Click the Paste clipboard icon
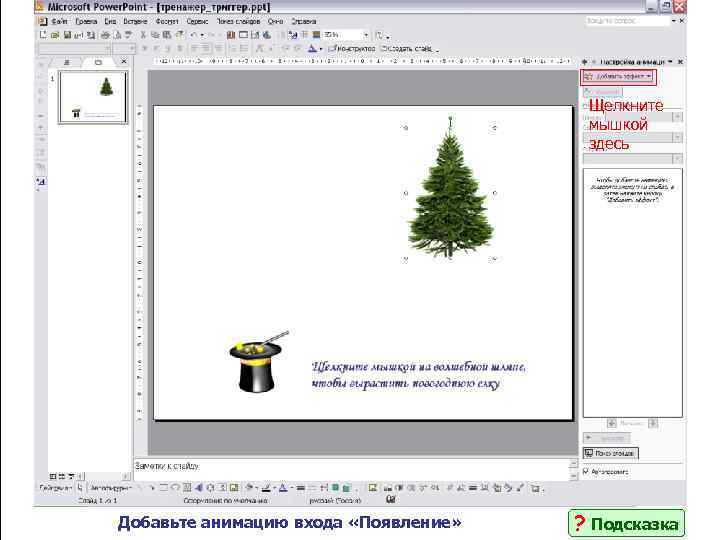 point(167,35)
